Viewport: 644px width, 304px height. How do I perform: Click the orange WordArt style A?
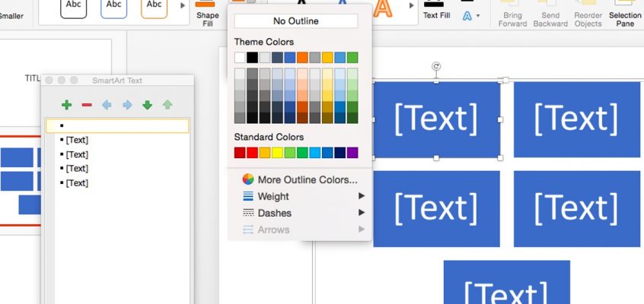pyautogui.click(x=383, y=8)
